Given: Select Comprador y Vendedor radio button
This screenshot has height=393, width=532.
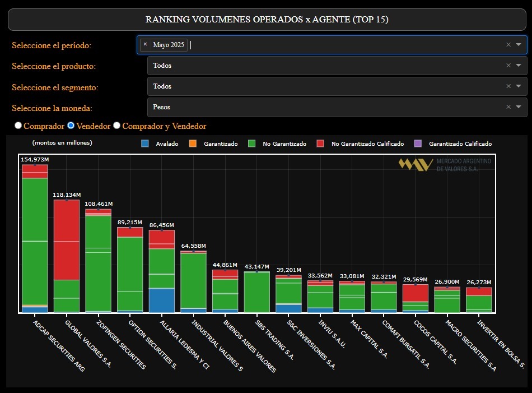Looking at the screenshot, I should coord(116,126).
